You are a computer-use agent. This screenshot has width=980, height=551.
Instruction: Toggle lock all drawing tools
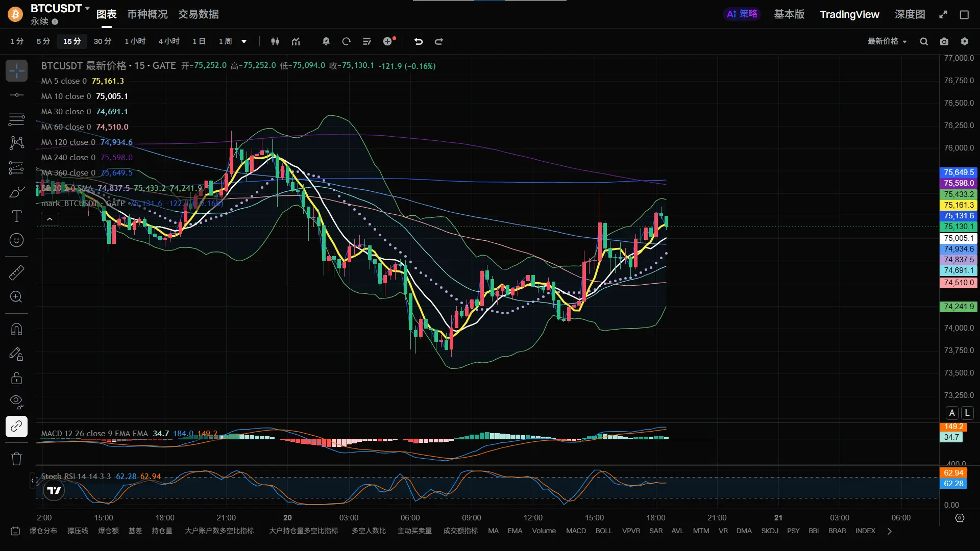[x=16, y=378]
